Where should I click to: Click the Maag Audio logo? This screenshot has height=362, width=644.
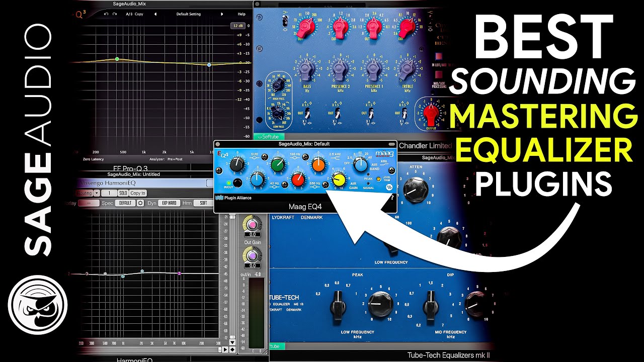click(x=385, y=153)
